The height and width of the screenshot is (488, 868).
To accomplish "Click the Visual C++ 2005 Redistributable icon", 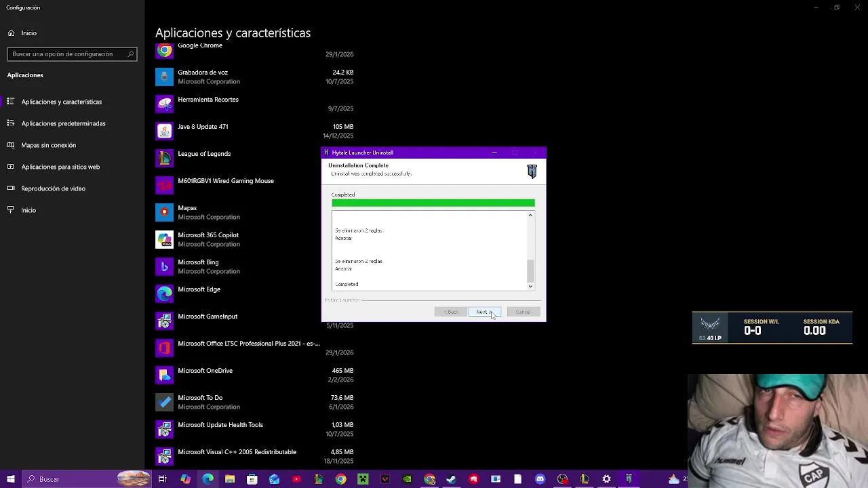I will [x=164, y=456].
